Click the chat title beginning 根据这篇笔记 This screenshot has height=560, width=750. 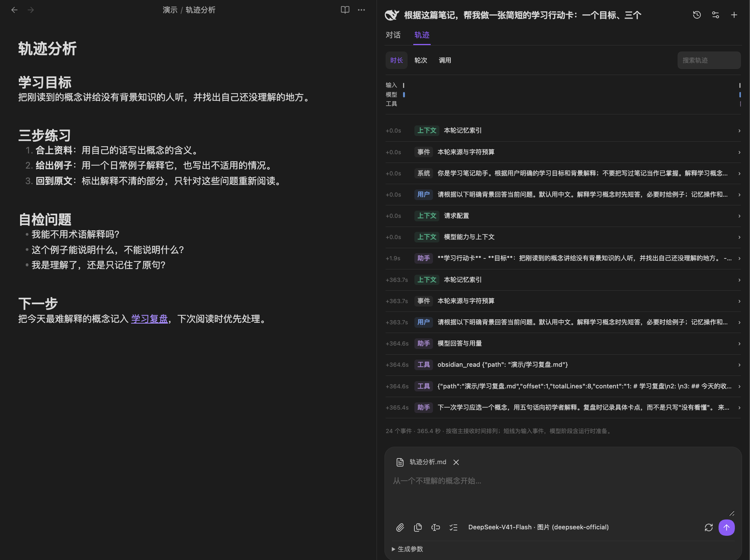pyautogui.click(x=523, y=15)
